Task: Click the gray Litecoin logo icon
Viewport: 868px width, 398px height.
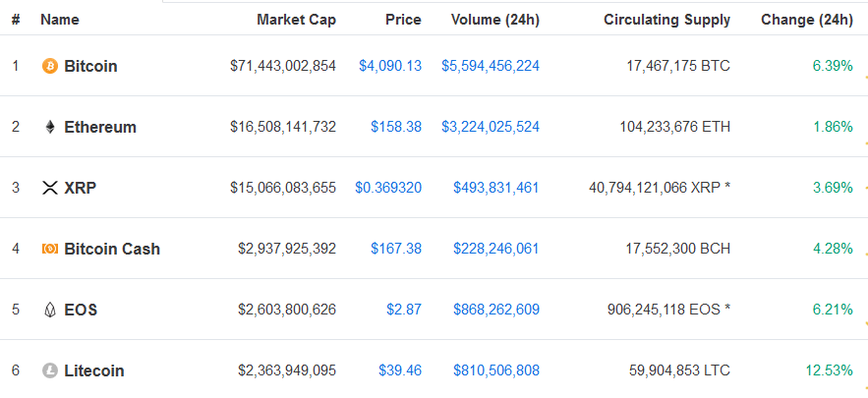Action: pyautogui.click(x=50, y=370)
